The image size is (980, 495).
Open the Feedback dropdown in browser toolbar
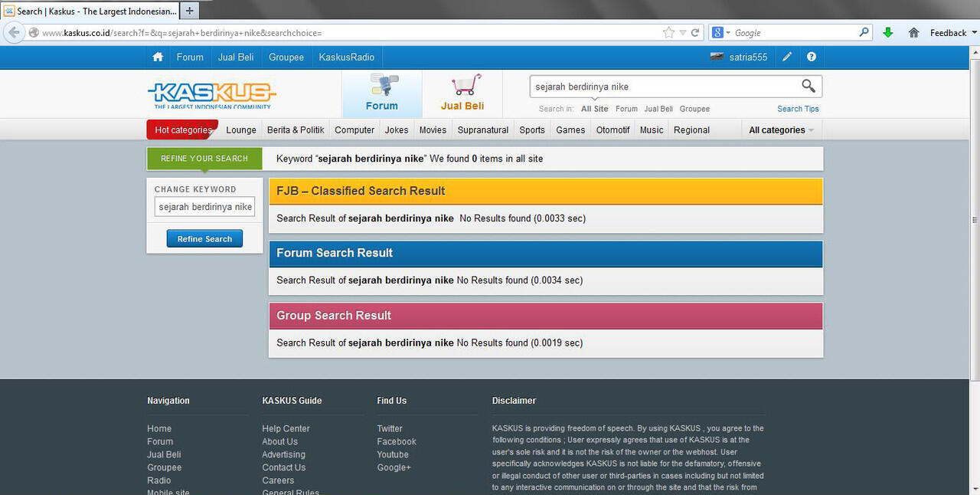click(953, 33)
